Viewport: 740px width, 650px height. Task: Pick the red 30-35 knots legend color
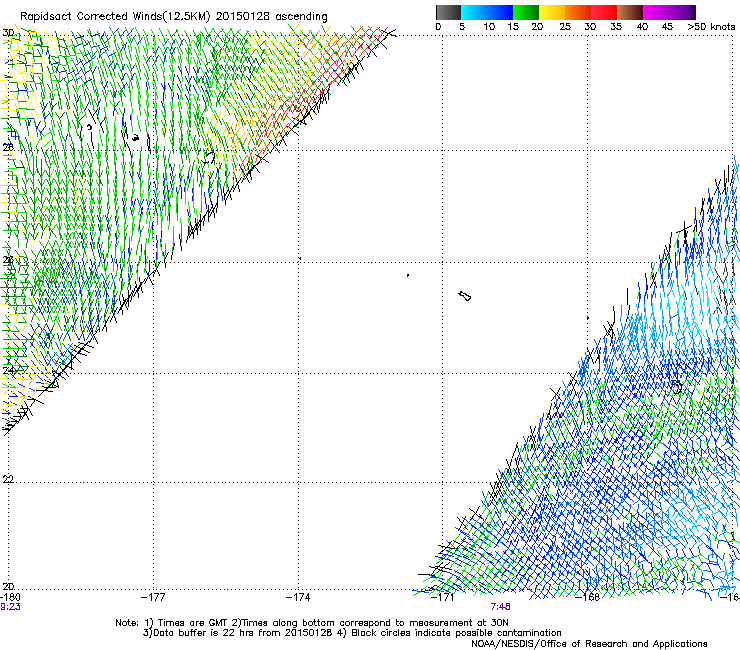coord(604,12)
